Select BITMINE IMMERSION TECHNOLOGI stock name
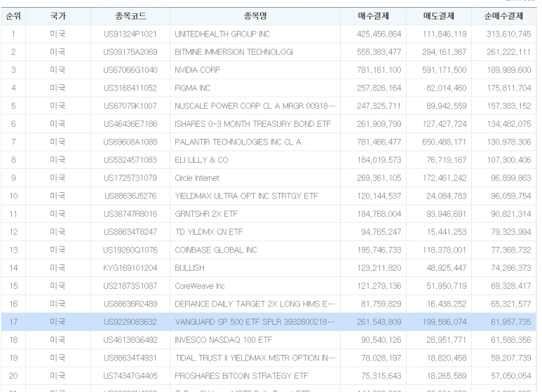 pyautogui.click(x=233, y=52)
